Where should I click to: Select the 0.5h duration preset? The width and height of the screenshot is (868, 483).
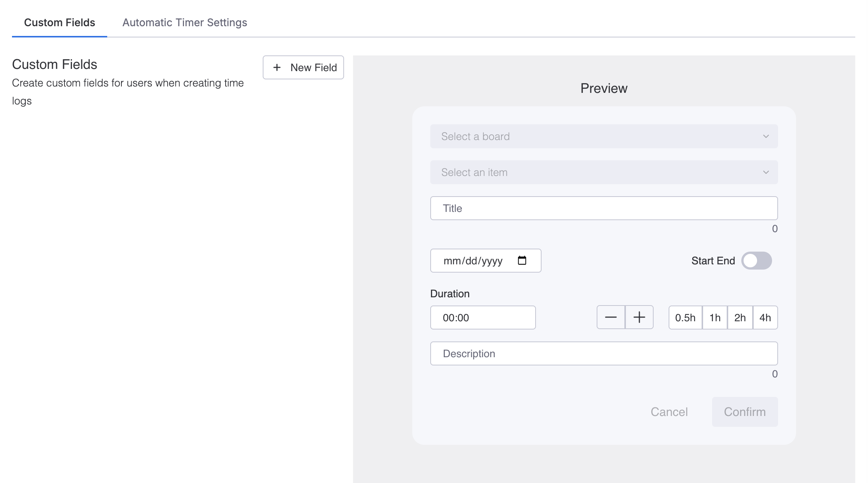coord(685,318)
